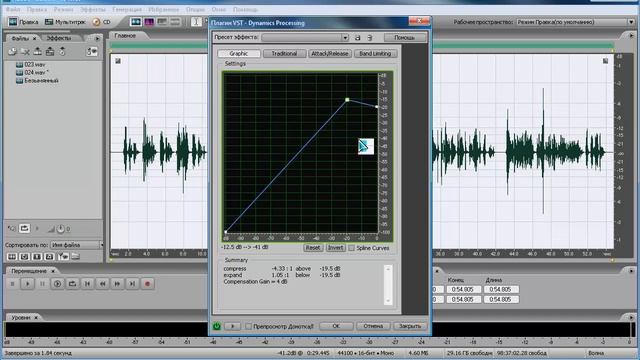Select file 023.wav in Files list

point(31,64)
